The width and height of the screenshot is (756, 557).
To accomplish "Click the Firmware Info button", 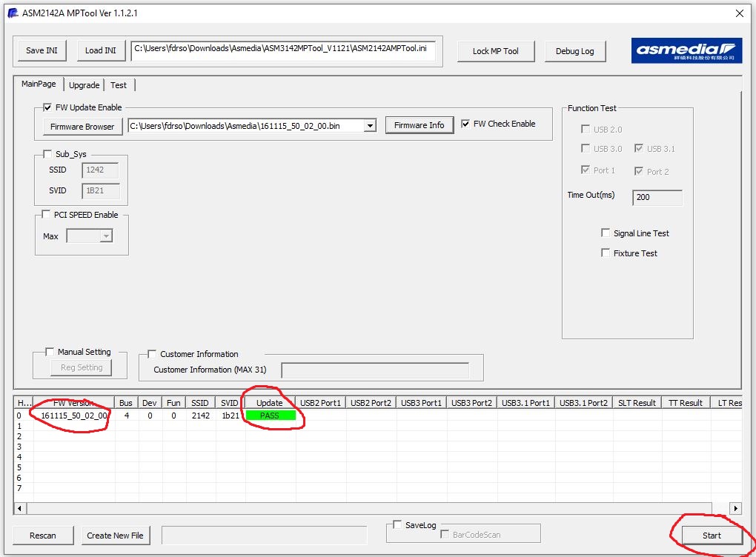I will [419, 125].
